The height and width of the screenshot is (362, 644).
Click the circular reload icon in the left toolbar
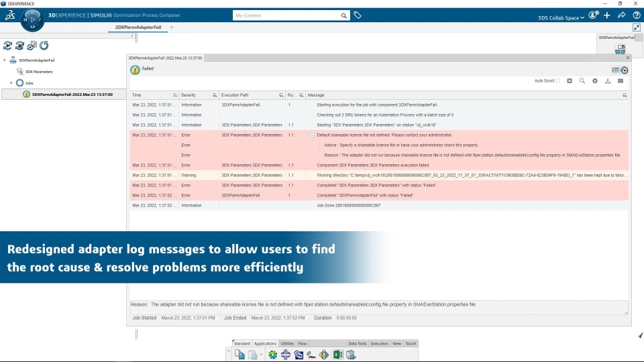(x=44, y=46)
